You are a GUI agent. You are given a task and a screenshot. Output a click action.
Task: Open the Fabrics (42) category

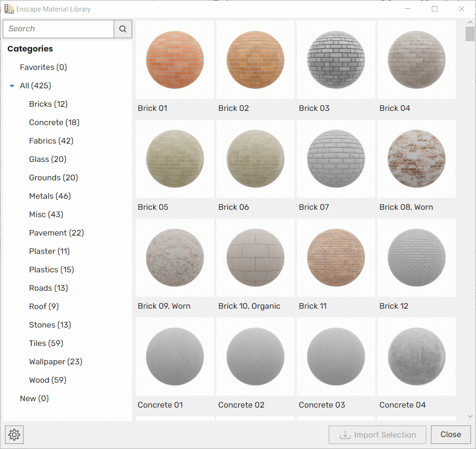51,141
